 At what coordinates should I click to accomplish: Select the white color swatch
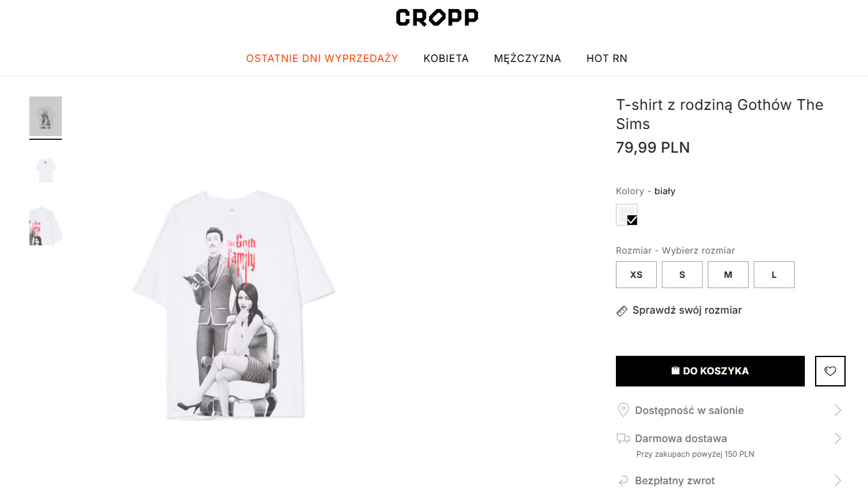click(627, 215)
